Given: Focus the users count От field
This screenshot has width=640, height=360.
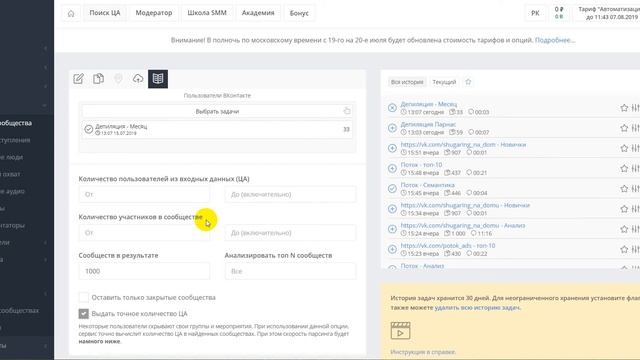Looking at the screenshot, I should click(144, 194).
